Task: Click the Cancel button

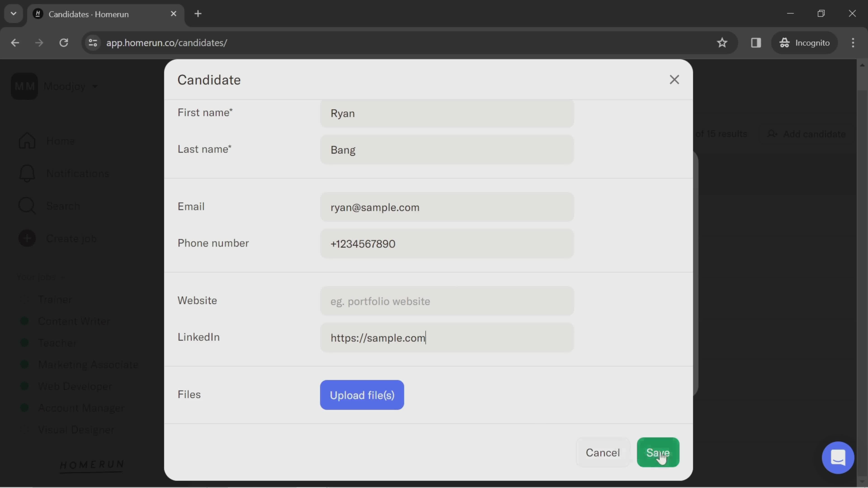Action: (602, 452)
